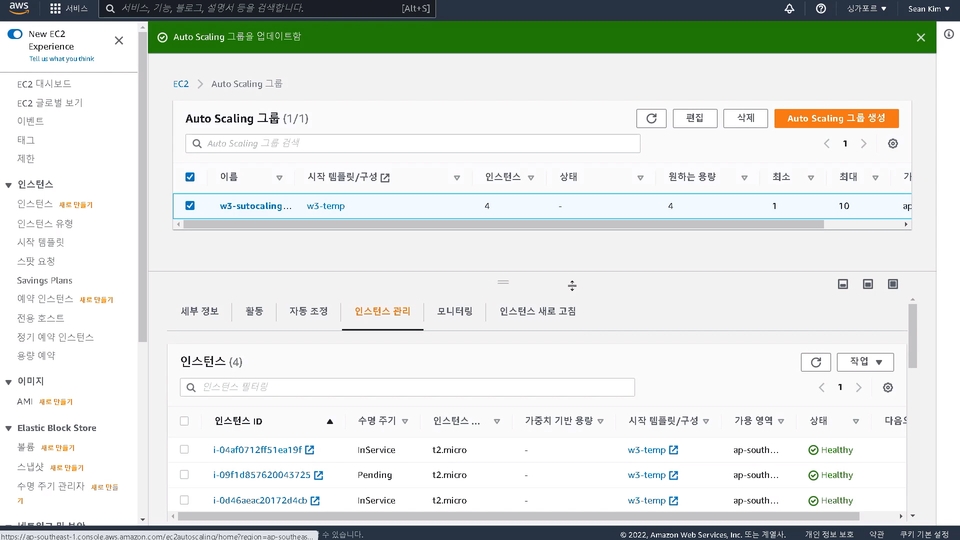The width and height of the screenshot is (960, 540).
Task: Open the AWS home logo
Action: [19, 8]
